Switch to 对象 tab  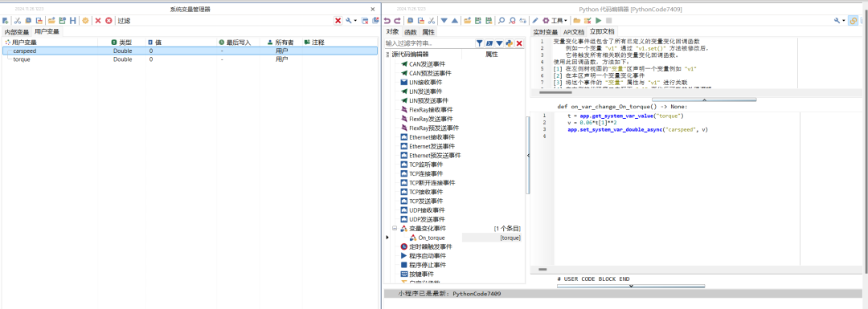pos(392,31)
